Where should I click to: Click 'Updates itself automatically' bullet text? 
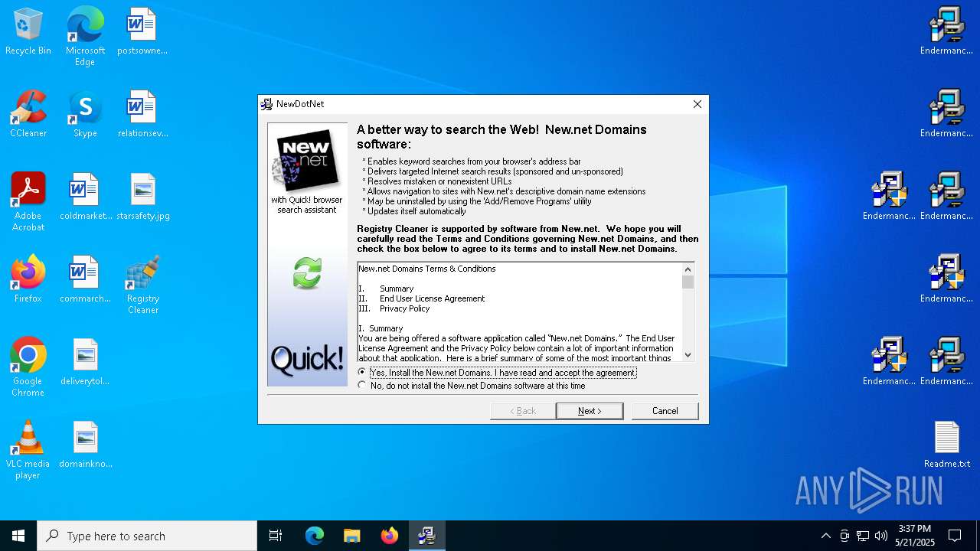coord(416,211)
